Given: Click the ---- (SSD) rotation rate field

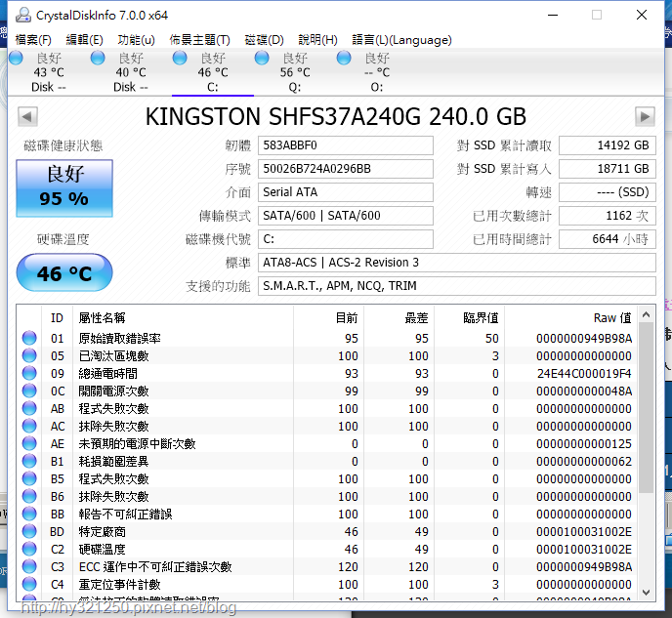Looking at the screenshot, I should coord(608,192).
